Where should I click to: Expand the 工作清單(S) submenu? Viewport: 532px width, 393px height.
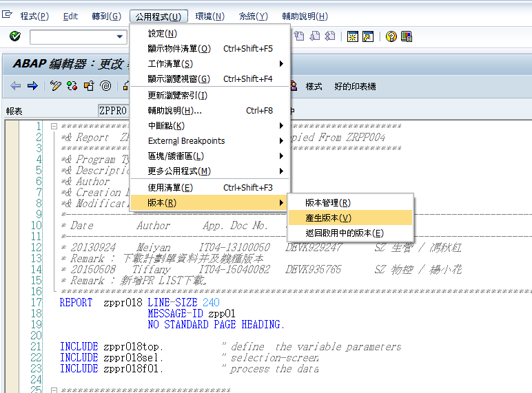tap(209, 64)
